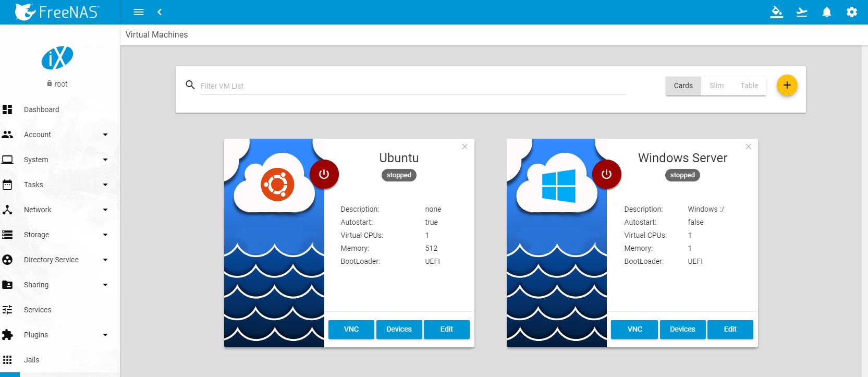Screen dimensions: 868x377
Task: Click the Virtual Machines page heading
Action: coord(156,34)
